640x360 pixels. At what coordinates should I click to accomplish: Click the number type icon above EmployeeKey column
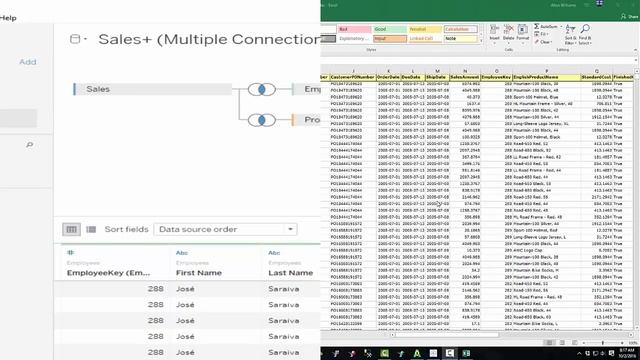point(71,253)
